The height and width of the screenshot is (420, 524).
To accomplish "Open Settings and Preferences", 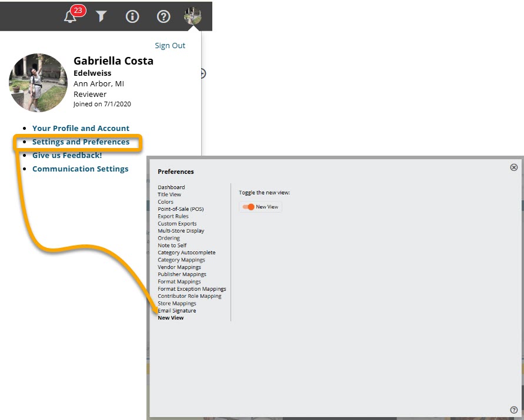I will 81,142.
